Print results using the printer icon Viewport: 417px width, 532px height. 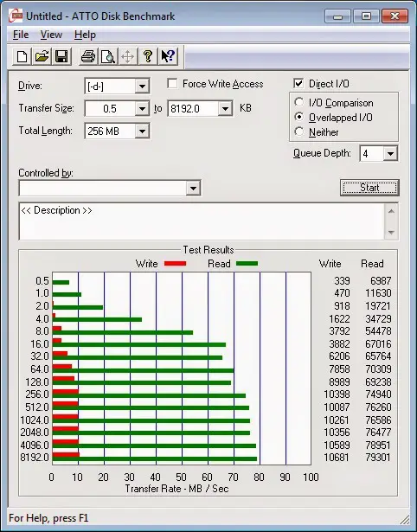click(88, 56)
